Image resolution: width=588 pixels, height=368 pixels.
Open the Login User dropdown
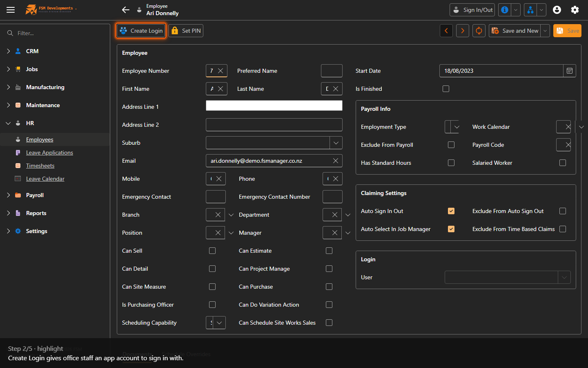point(564,277)
